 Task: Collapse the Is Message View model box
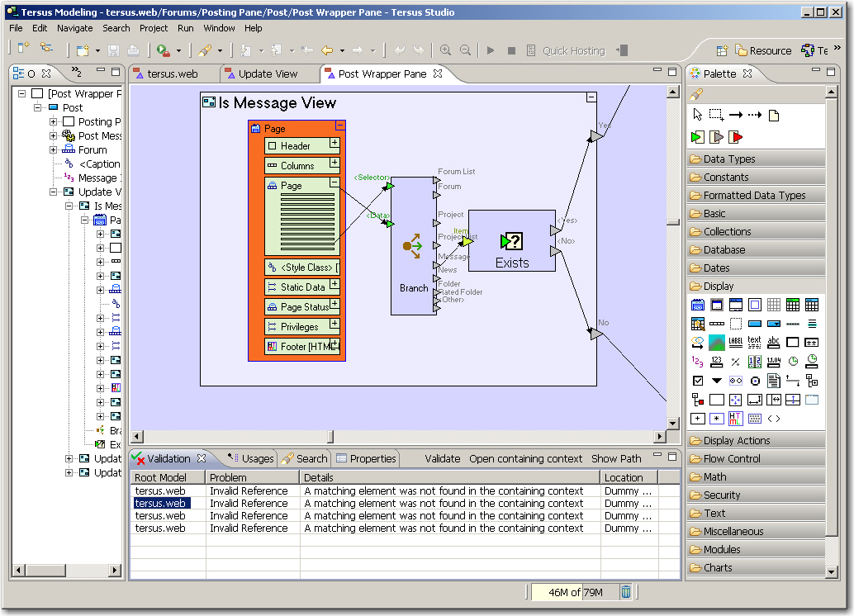point(591,97)
